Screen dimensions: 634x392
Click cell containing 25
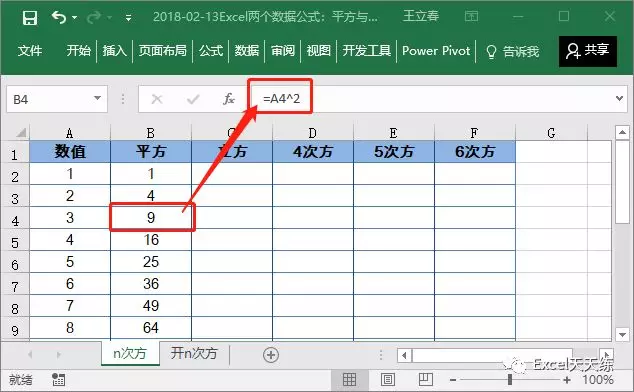(x=151, y=261)
